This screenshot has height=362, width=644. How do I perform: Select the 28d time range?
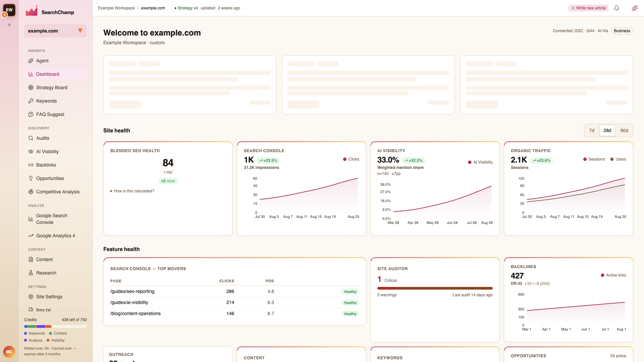[x=607, y=130]
